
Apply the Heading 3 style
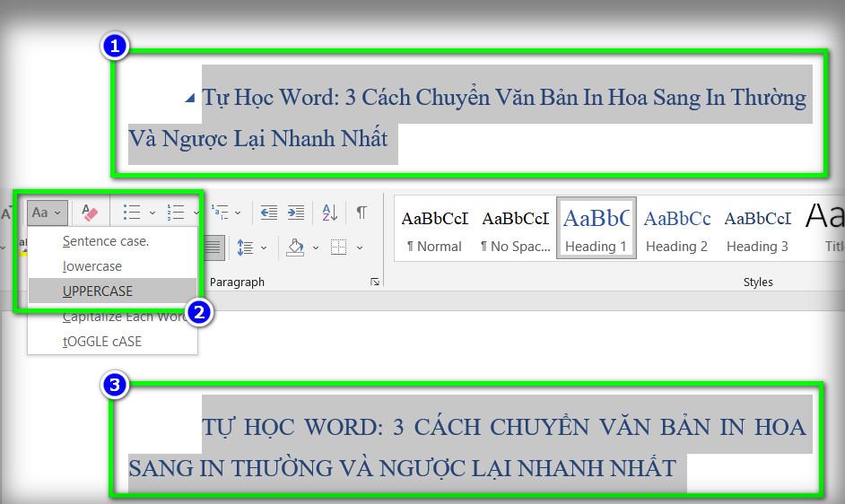[x=758, y=229]
